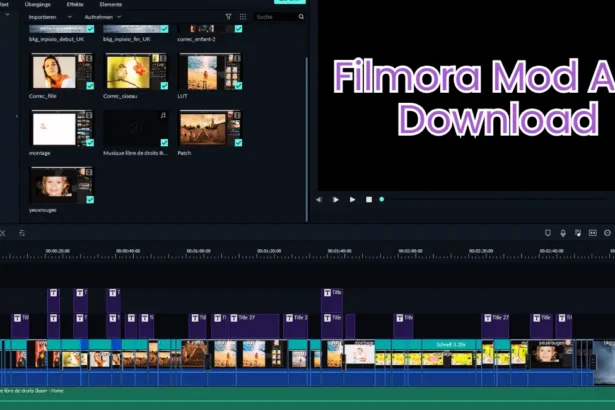Select the Patch media thumbnail
Screen dimensions: 615x410
[210, 128]
